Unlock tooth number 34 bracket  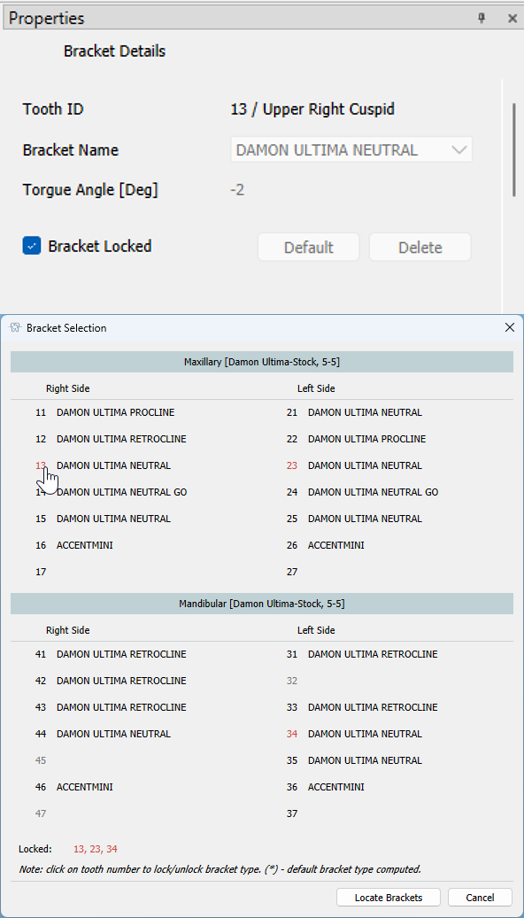(x=292, y=734)
